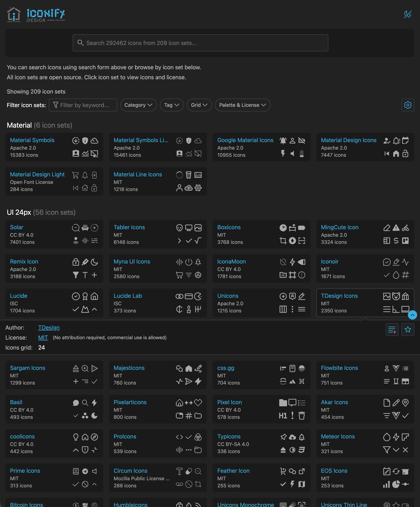Open the settings gear icon
The height and width of the screenshot is (507, 420).
408,105
